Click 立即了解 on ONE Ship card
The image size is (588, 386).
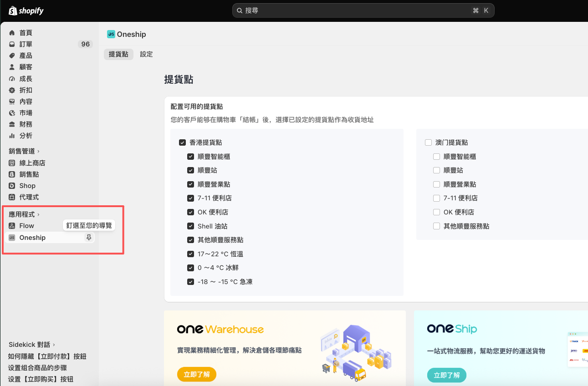(x=447, y=375)
